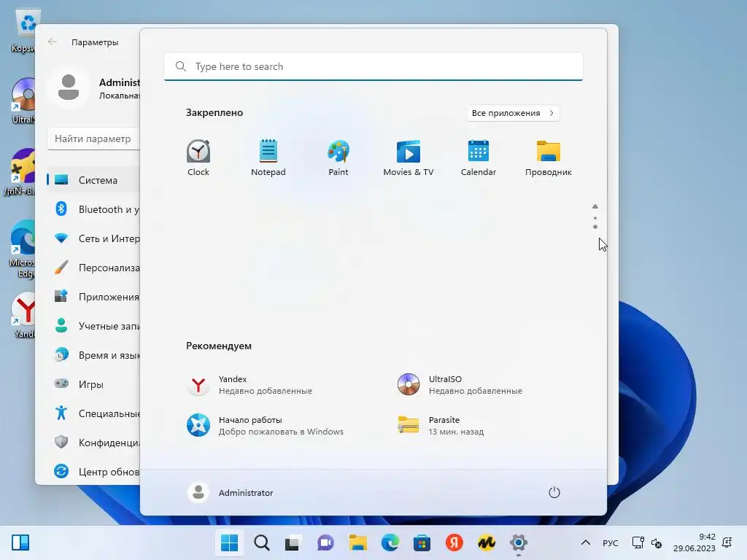Open Игры settings category

point(93,384)
